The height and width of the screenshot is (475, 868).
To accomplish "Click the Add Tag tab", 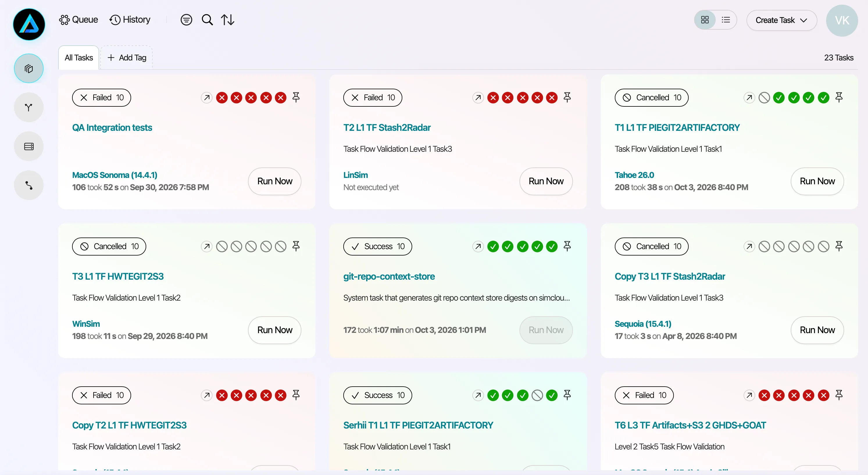I will coord(127,58).
